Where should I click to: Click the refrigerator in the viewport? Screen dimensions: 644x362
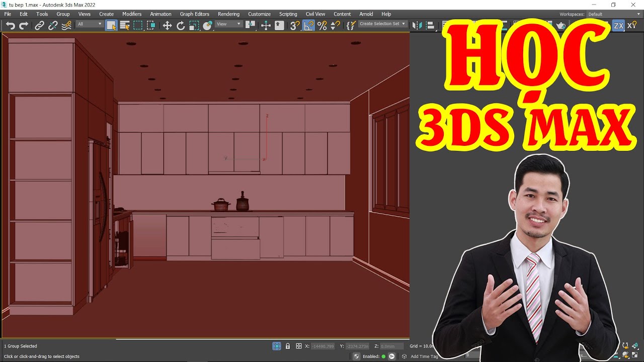pos(100,219)
